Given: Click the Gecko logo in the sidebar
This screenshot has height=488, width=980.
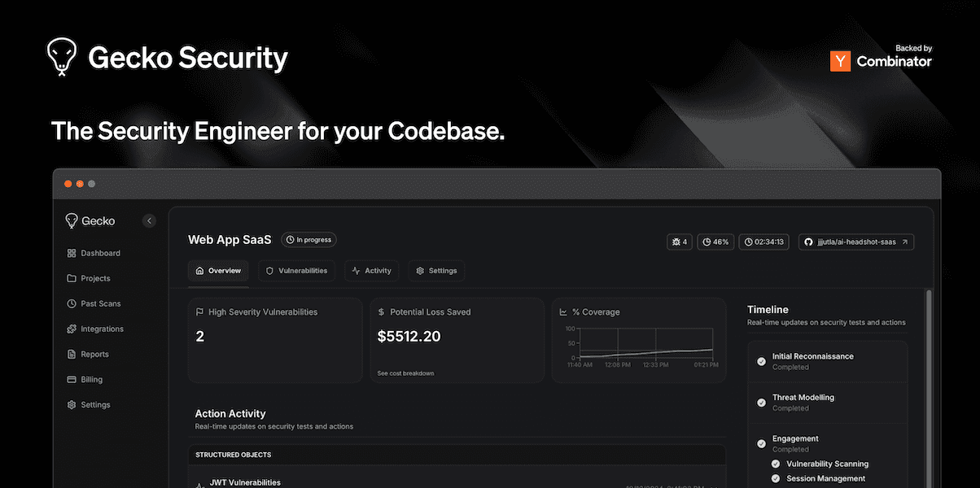Looking at the screenshot, I should tap(90, 220).
